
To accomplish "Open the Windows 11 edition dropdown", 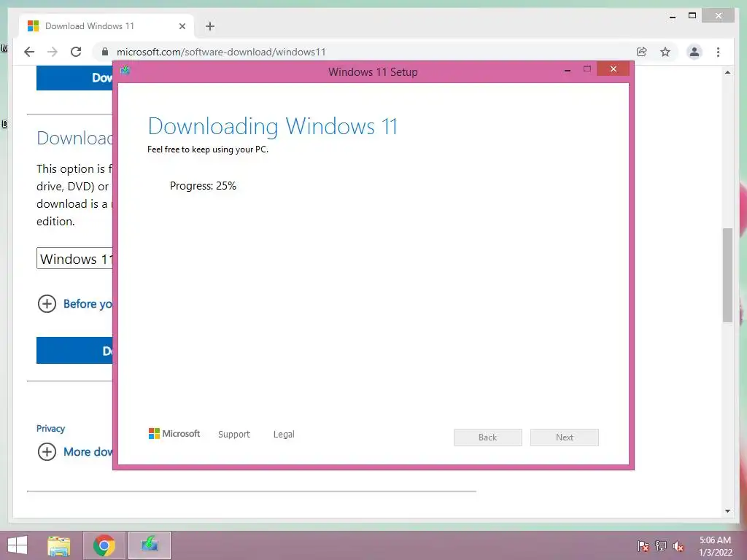I will pos(75,259).
